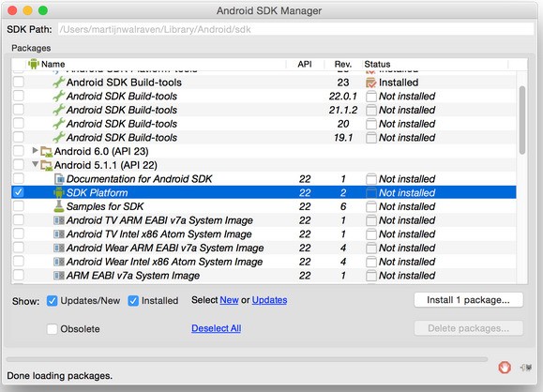Click the Install 1 package button

click(x=468, y=300)
